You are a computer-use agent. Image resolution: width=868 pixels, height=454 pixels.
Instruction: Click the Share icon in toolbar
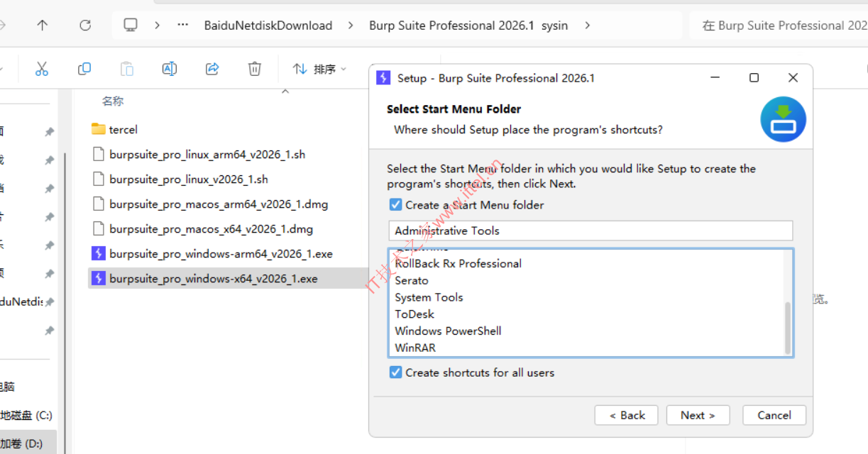click(212, 69)
